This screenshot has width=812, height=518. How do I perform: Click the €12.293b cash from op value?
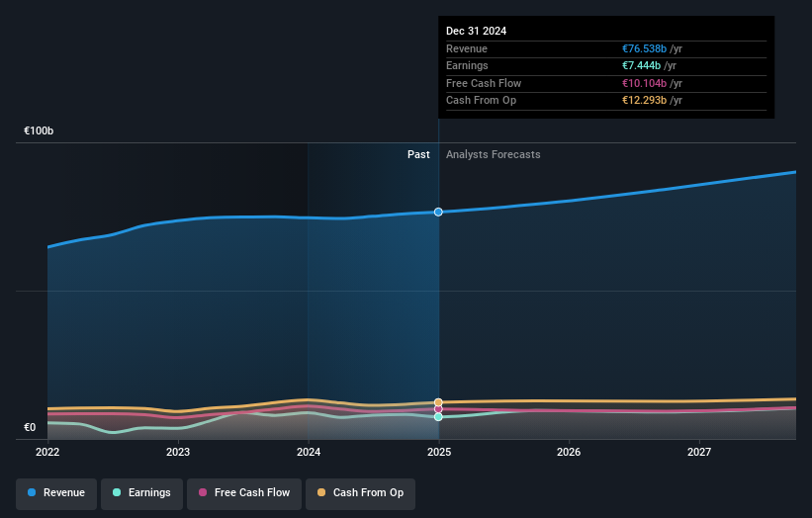coord(644,101)
